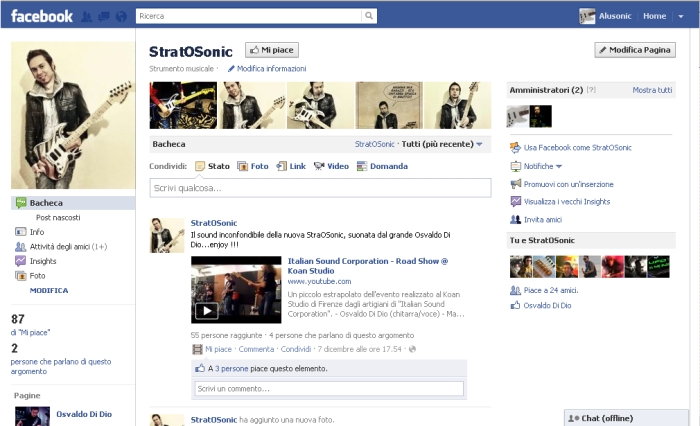The image size is (700, 426).
Task: Open Attività degli amici in sidebar
Action: click(x=61, y=246)
